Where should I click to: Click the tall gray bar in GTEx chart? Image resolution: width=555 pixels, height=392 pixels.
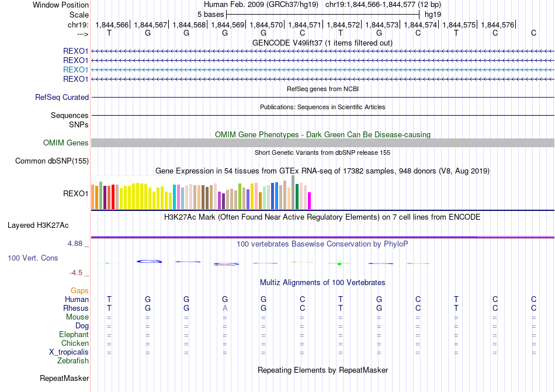293,192
